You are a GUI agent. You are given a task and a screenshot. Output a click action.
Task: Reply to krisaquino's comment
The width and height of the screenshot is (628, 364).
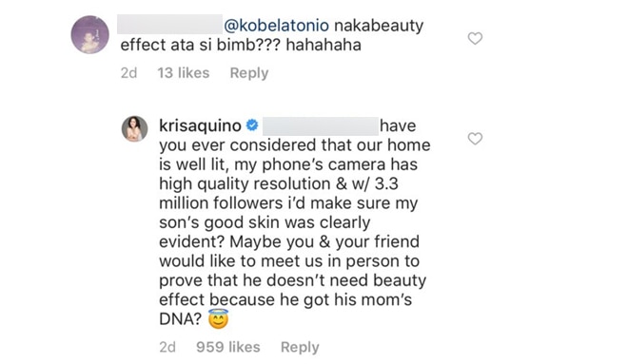coord(300,347)
